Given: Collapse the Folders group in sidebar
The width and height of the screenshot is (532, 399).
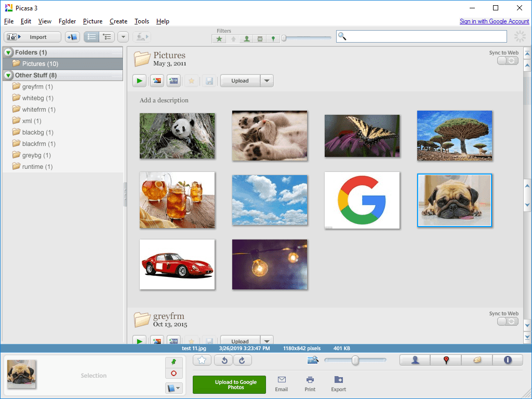Looking at the screenshot, I should [8, 52].
